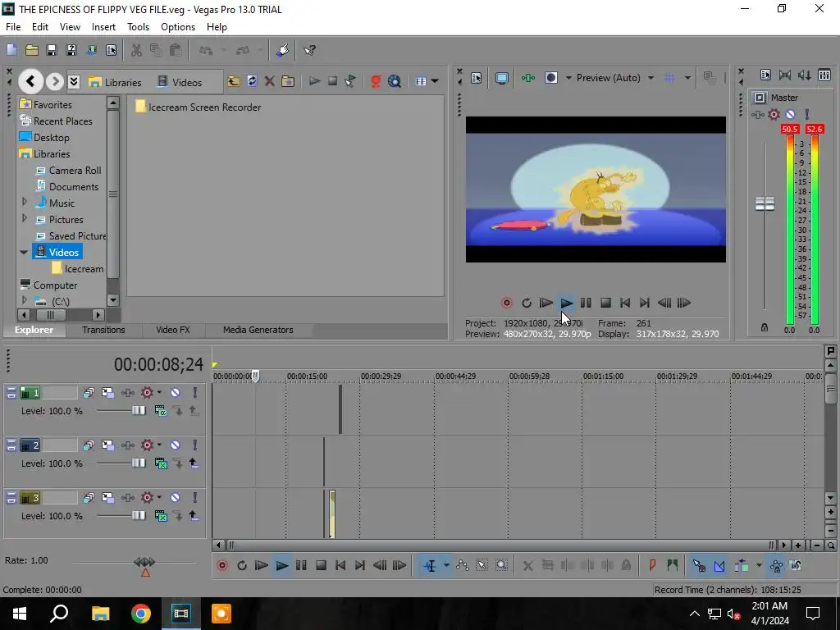Mute video track 1

coord(176,393)
